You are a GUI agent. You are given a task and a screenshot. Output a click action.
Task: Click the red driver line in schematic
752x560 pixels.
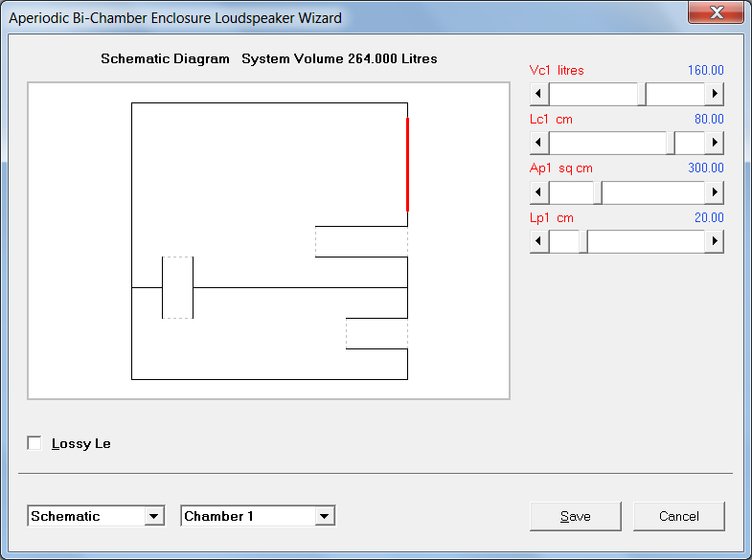408,165
